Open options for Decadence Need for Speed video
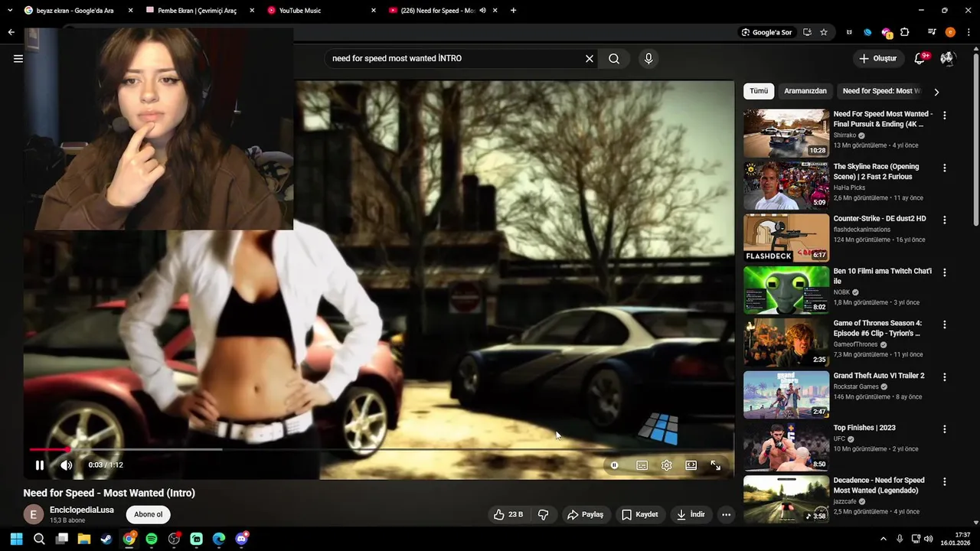The width and height of the screenshot is (980, 551). click(x=944, y=482)
